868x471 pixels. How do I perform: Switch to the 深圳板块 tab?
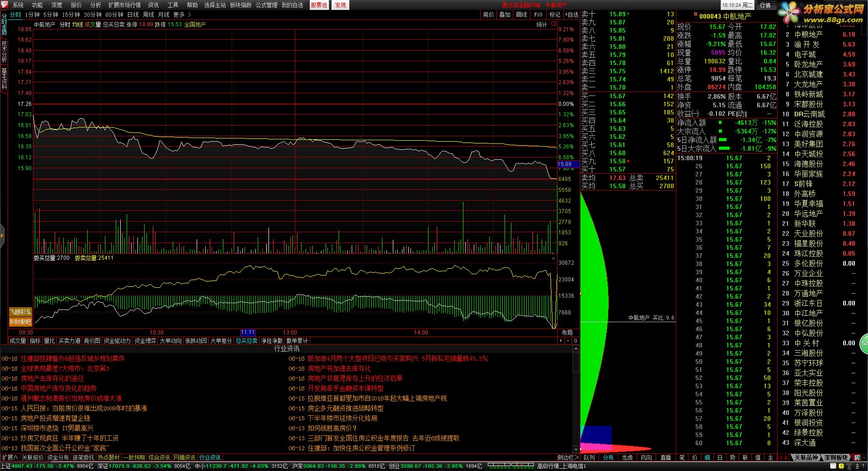pos(835,458)
